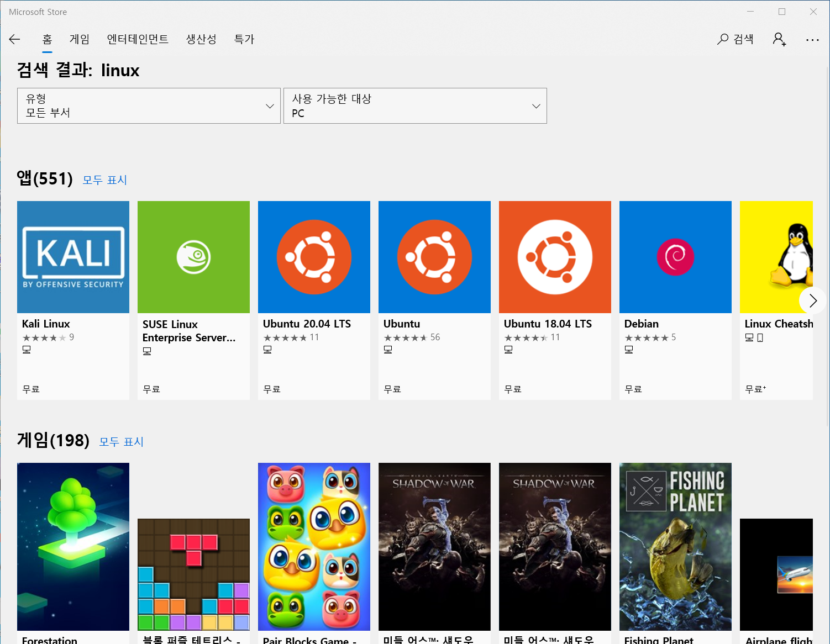Switch to the 특가 tab
Image resolution: width=830 pixels, height=644 pixels.
(244, 39)
